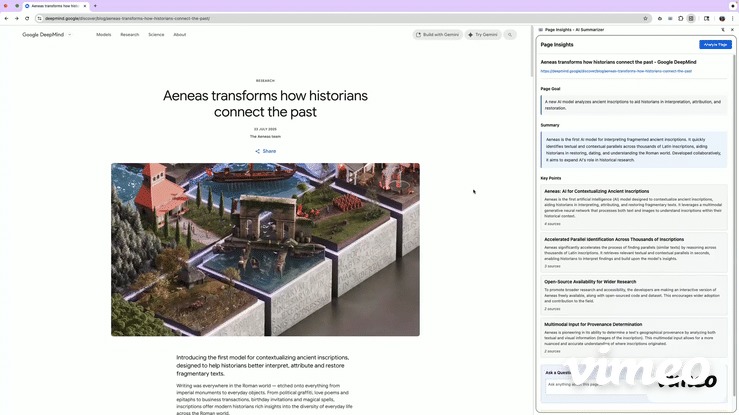Click the RESEARCH category label above title
The height and width of the screenshot is (415, 739).
click(x=265, y=81)
